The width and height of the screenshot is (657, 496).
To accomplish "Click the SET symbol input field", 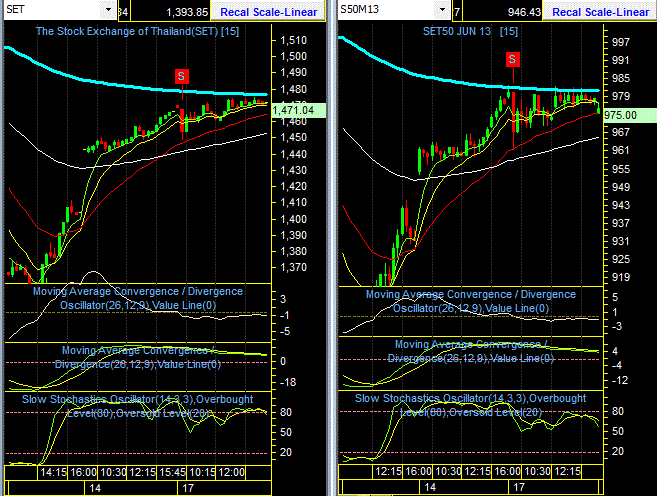I will (52, 9).
